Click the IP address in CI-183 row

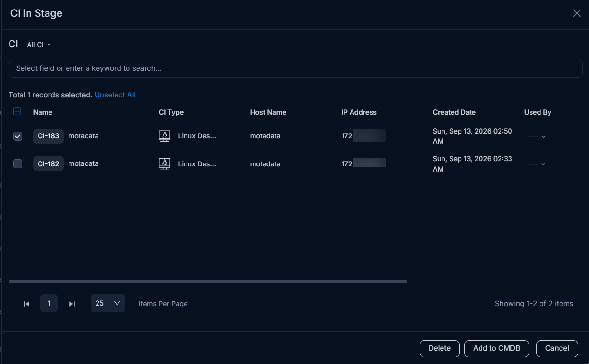click(363, 136)
